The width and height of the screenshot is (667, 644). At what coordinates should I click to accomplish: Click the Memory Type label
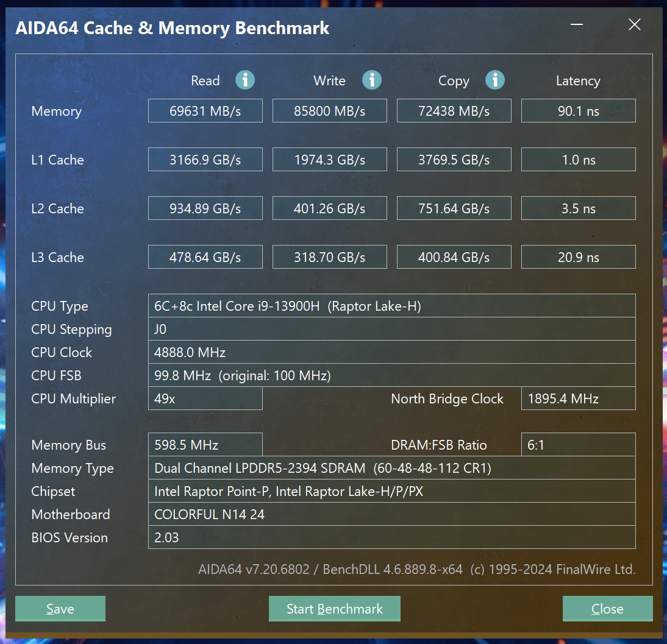tap(73, 469)
